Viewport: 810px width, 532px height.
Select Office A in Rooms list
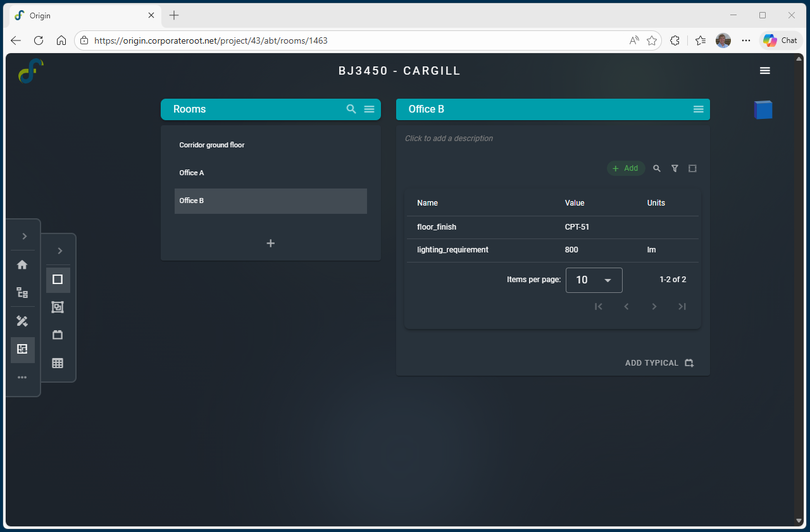coord(192,173)
